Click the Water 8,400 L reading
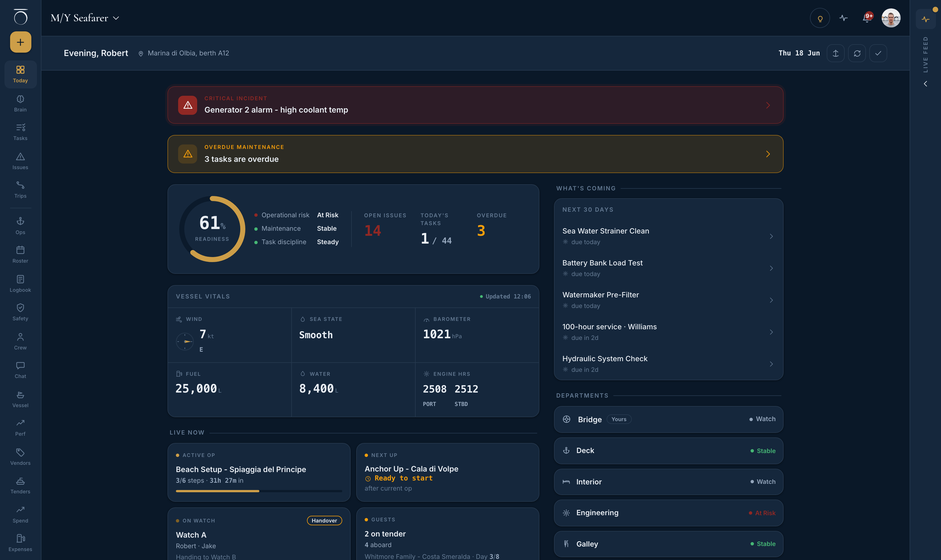 tap(319, 388)
